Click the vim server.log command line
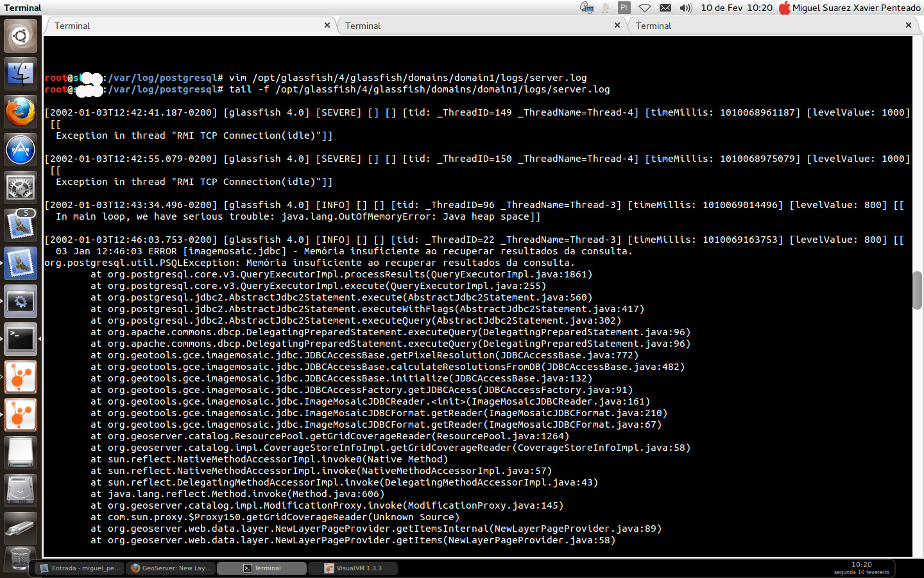The image size is (924, 578). tap(316, 78)
